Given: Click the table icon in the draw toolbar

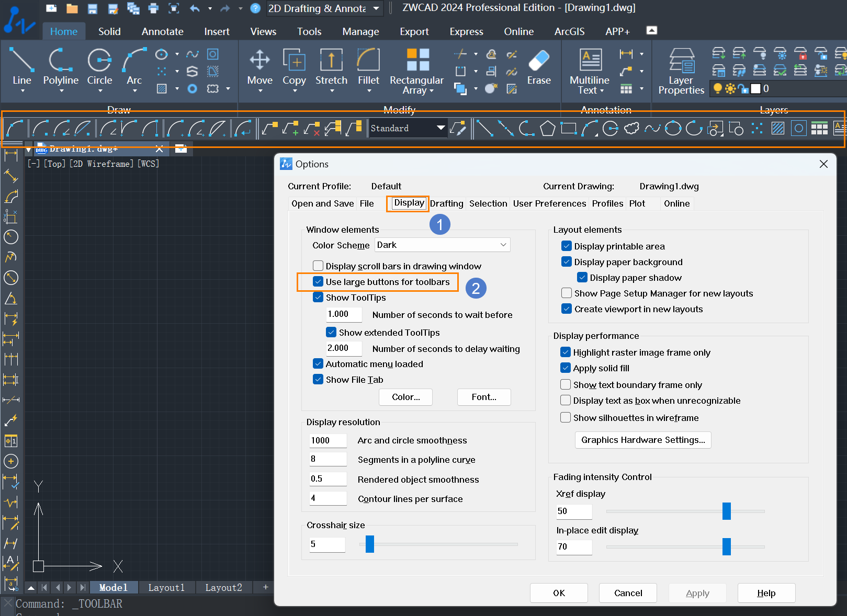Looking at the screenshot, I should (819, 128).
